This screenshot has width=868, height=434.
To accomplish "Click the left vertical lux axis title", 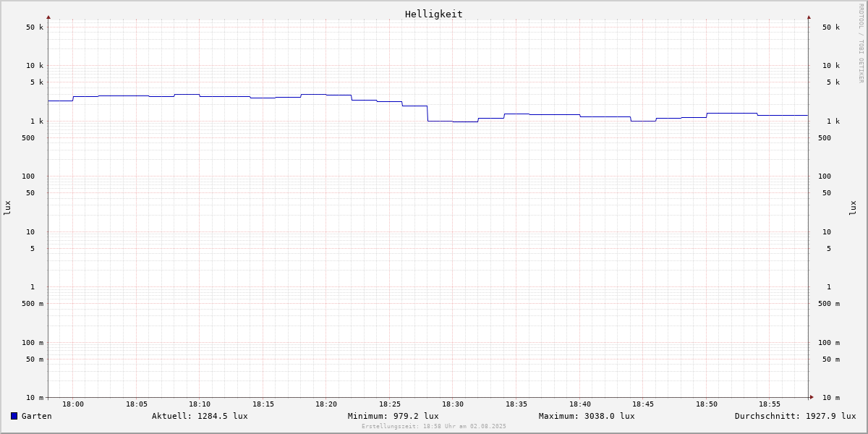I will pyautogui.click(x=7, y=208).
